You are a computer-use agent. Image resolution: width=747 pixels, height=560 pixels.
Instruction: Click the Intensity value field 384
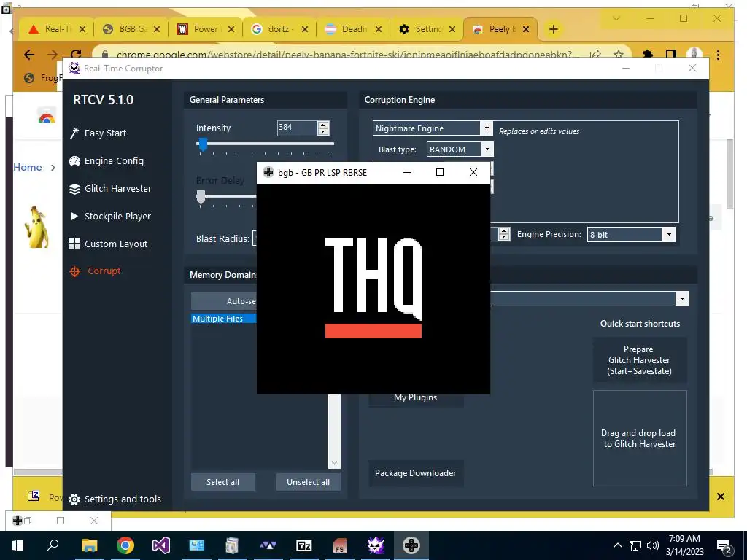[x=297, y=128]
